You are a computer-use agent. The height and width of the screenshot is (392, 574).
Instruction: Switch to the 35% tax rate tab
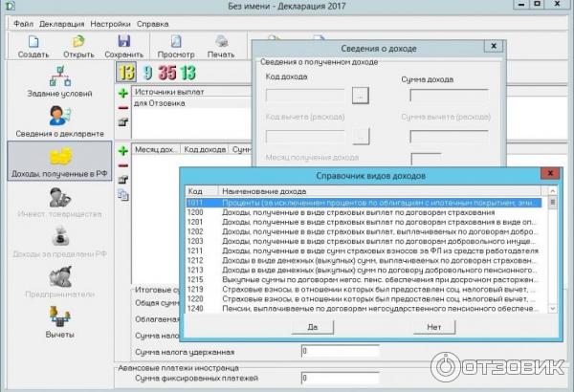pyautogui.click(x=166, y=72)
